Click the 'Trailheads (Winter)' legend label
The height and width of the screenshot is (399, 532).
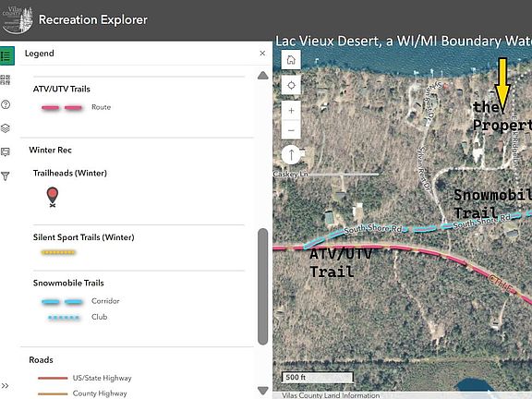[70, 173]
